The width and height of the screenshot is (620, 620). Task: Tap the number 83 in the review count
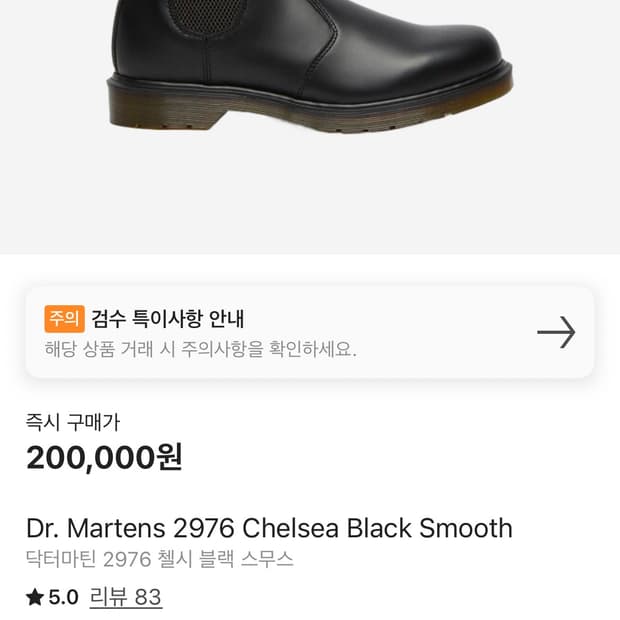147,598
